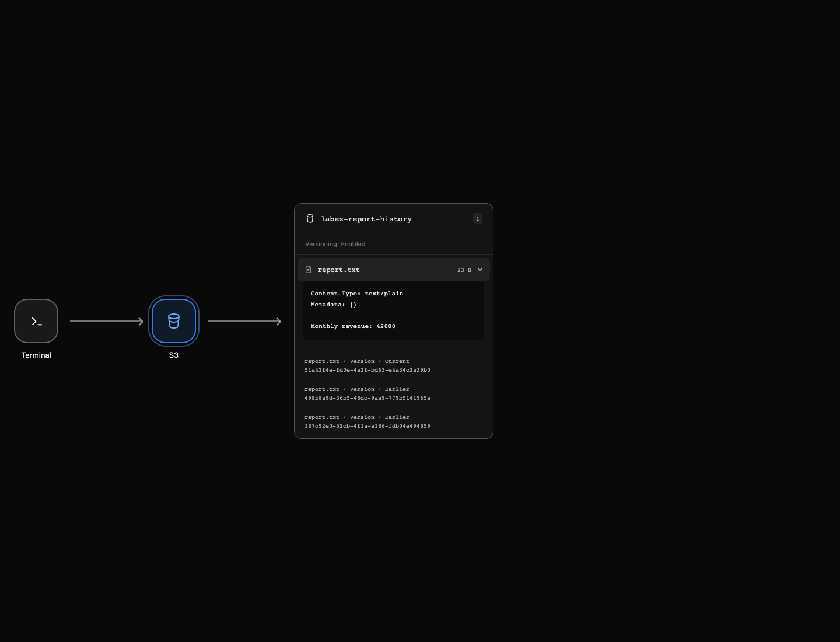Click version ID 187c92e0-52cb-4f1a-a186-fdb04e494859
The height and width of the screenshot is (642, 840).
pos(367,426)
